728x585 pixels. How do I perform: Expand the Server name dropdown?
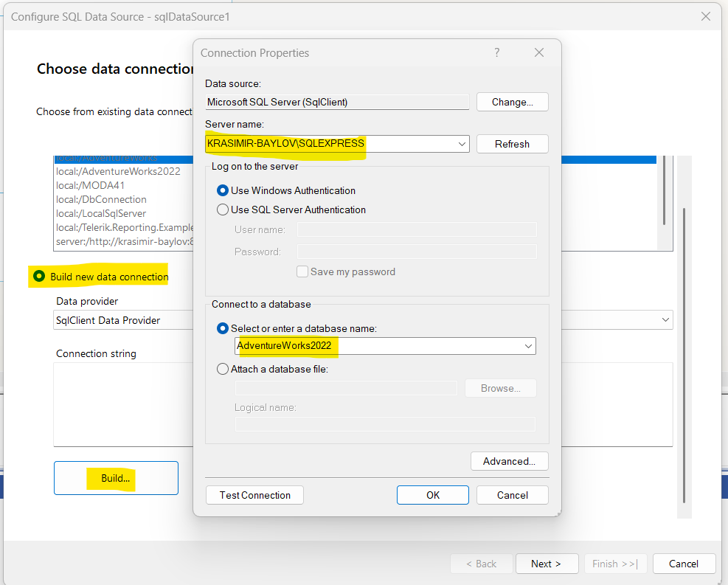(x=462, y=144)
